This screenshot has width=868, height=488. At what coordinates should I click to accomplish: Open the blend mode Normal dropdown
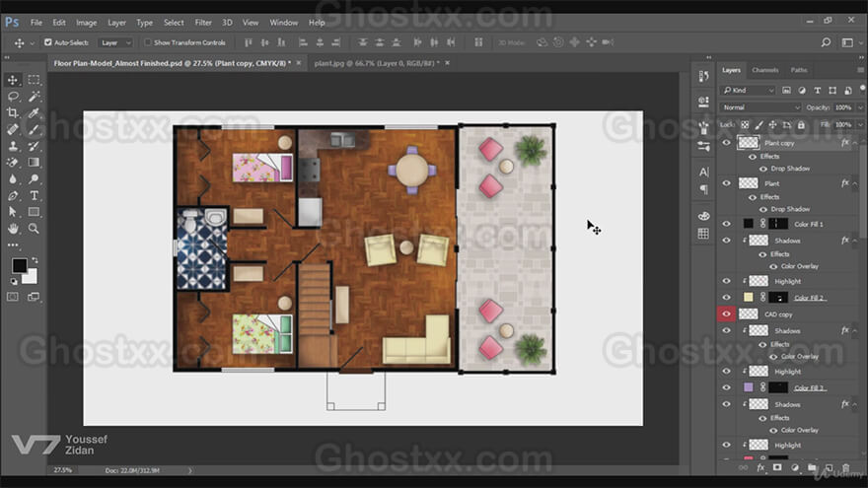tap(760, 107)
